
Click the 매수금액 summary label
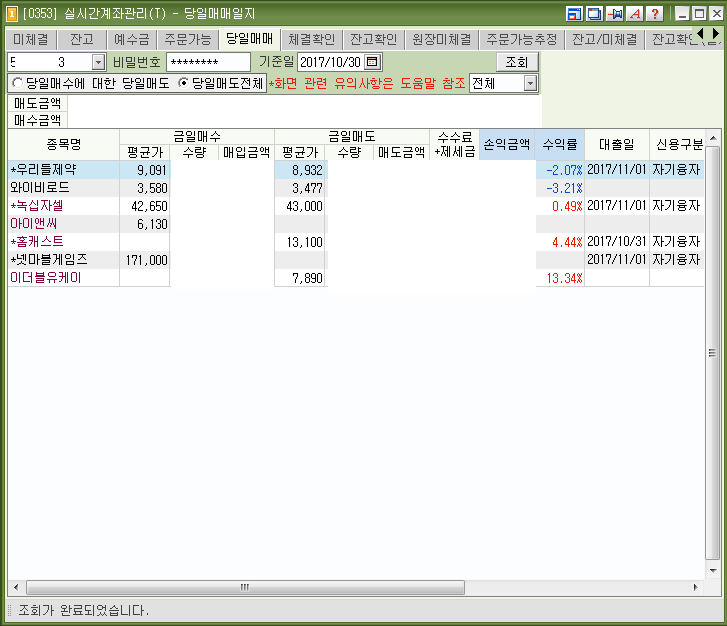(38, 120)
